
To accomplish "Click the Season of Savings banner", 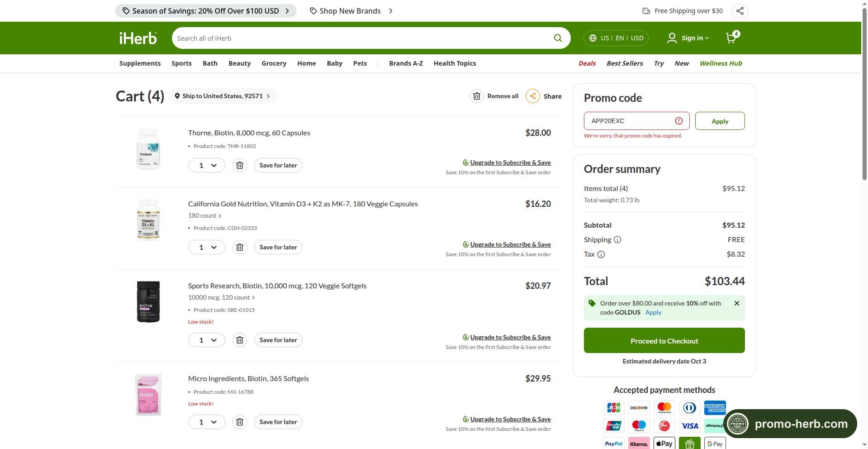I will (206, 11).
